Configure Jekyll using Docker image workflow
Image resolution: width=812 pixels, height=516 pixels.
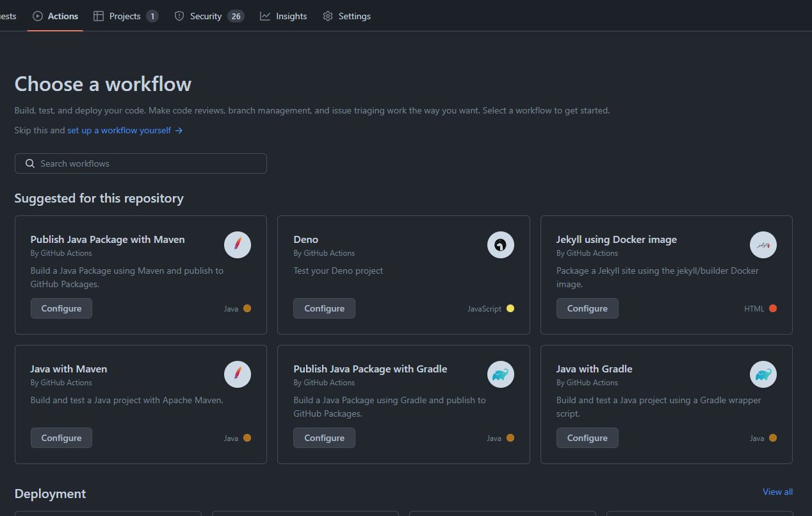point(587,308)
